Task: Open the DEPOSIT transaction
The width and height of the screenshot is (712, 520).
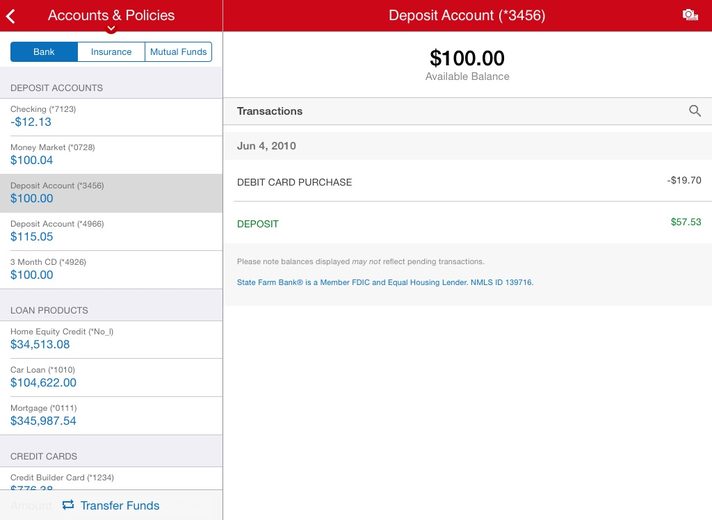Action: (x=468, y=223)
